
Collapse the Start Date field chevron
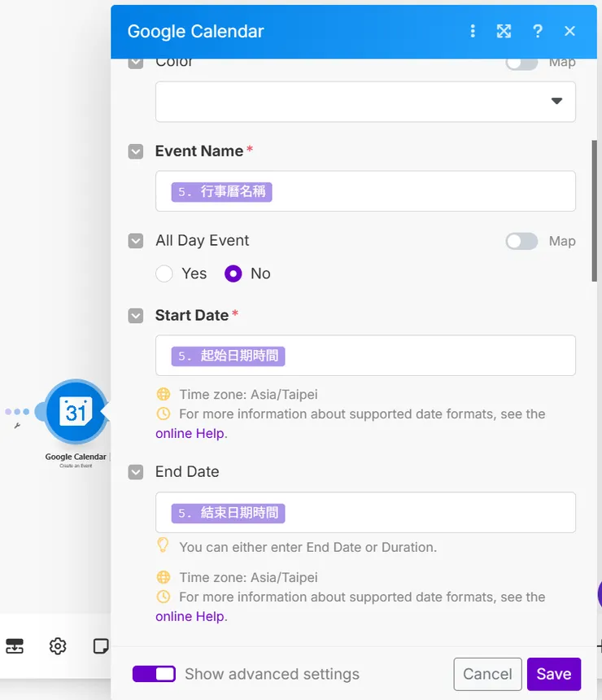(136, 316)
